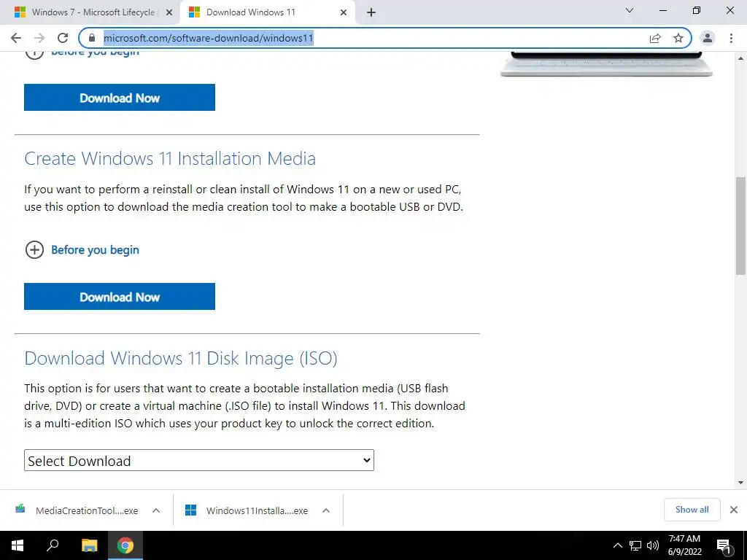Open the Windows Start menu
747x560 pixels.
[18, 545]
